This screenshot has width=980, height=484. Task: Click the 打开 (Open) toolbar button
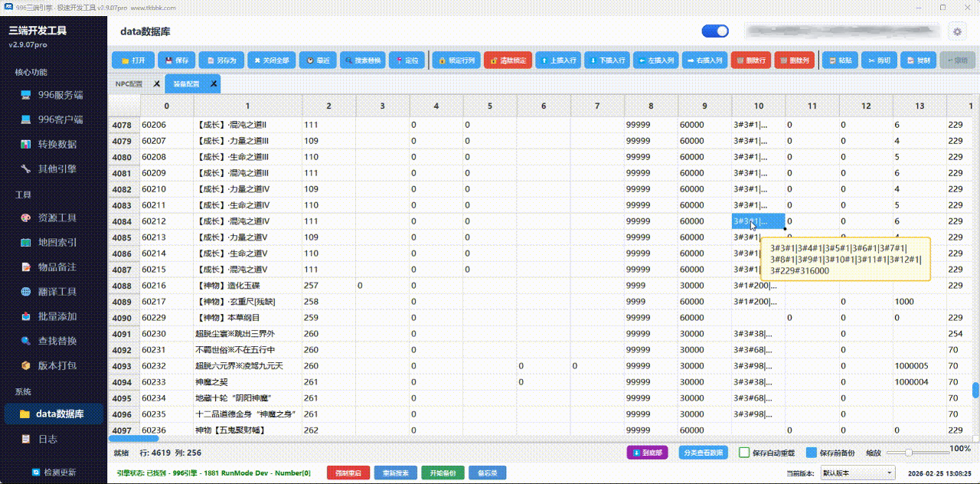click(132, 60)
